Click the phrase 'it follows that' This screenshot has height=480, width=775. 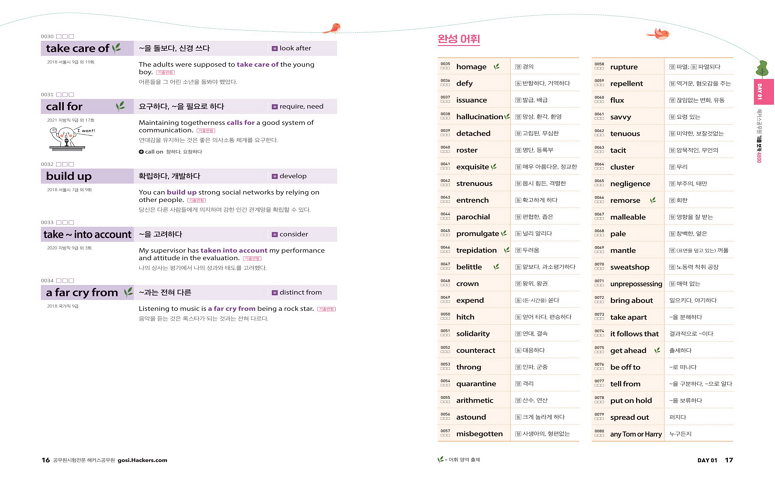tap(635, 334)
